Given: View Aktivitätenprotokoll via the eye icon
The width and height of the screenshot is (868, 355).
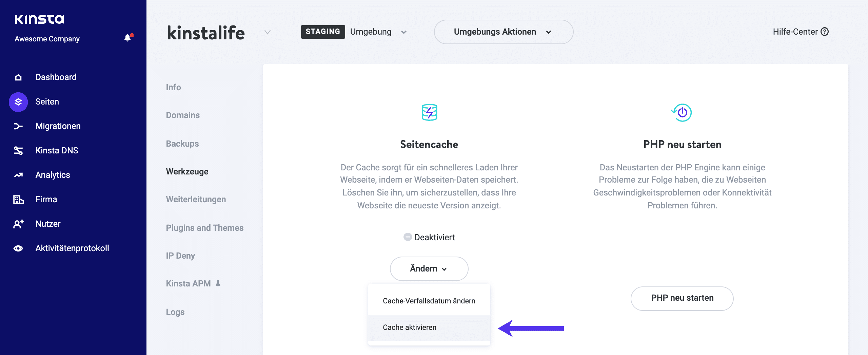Looking at the screenshot, I should click(x=18, y=248).
